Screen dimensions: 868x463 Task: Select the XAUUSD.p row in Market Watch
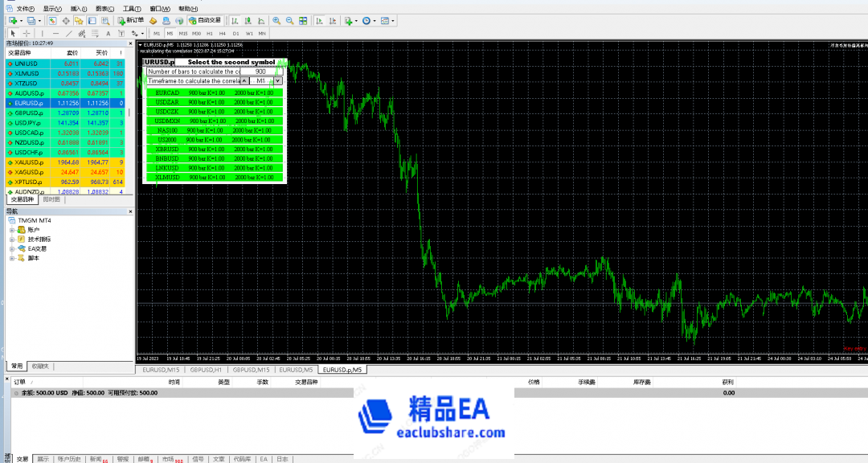tap(28, 162)
